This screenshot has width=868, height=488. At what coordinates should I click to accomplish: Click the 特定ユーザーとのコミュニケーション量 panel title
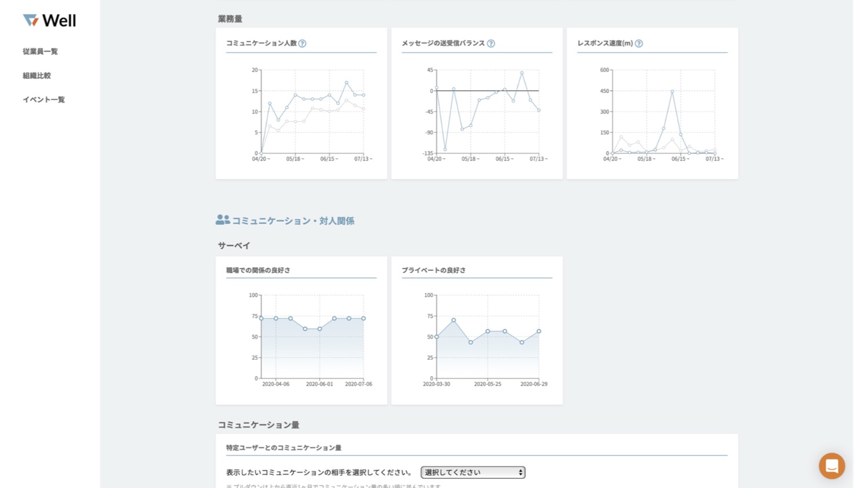[284, 448]
